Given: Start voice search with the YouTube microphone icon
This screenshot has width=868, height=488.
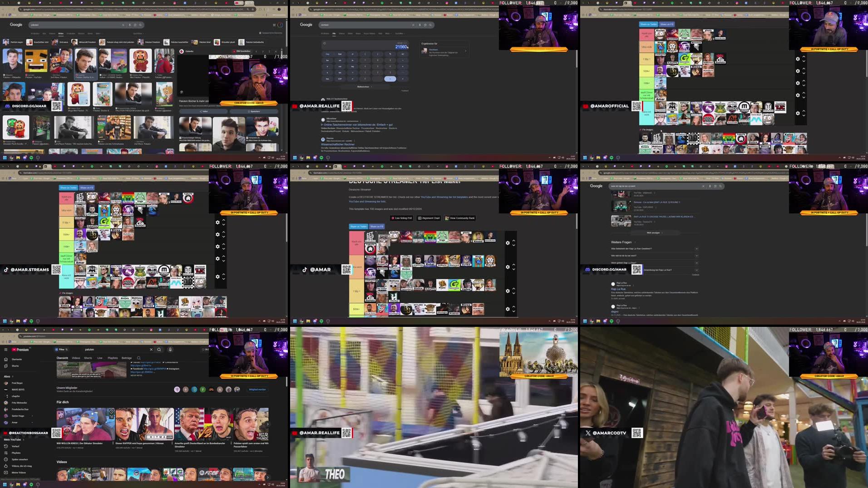Looking at the screenshot, I should tap(170, 350).
